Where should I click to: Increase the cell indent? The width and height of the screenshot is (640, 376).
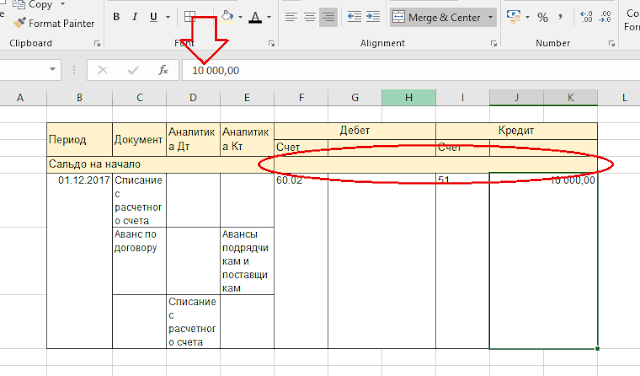373,17
